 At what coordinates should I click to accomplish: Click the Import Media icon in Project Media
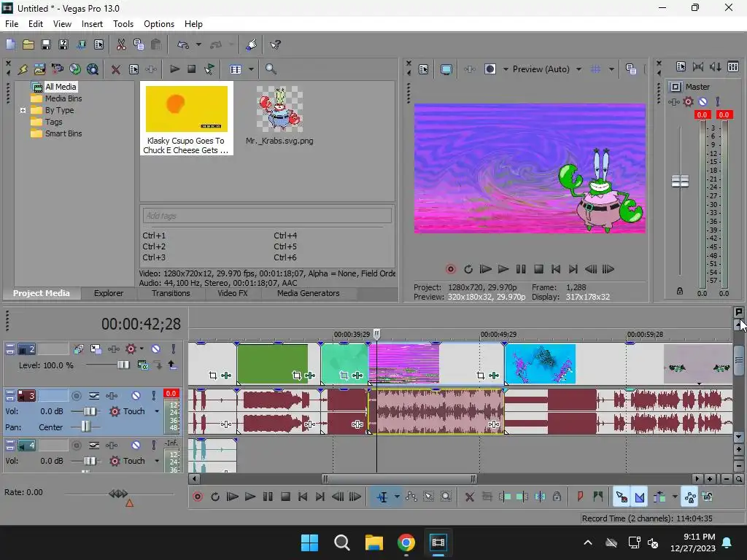tap(40, 69)
